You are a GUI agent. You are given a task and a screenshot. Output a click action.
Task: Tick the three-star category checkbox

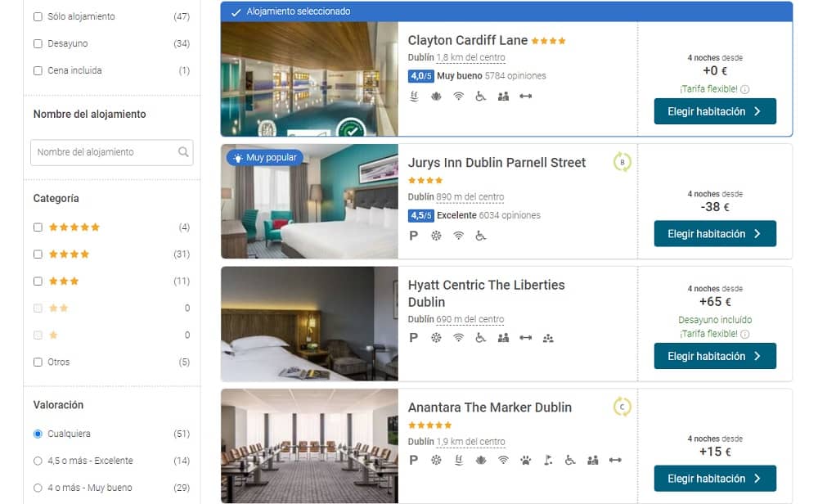click(x=38, y=281)
